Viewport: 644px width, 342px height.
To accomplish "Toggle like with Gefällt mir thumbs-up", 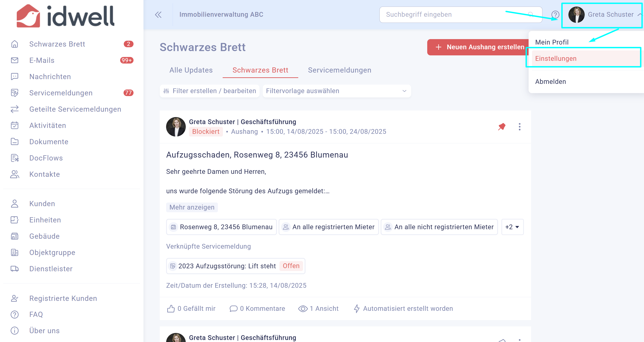I will [171, 309].
